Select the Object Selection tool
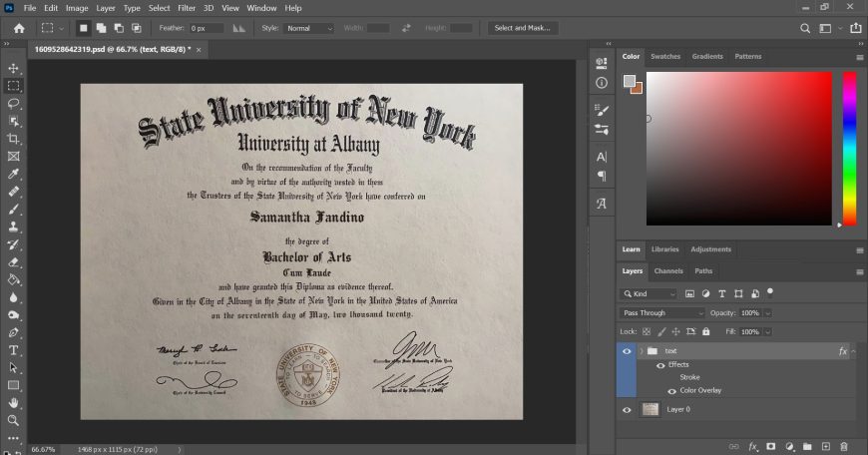 (13, 121)
